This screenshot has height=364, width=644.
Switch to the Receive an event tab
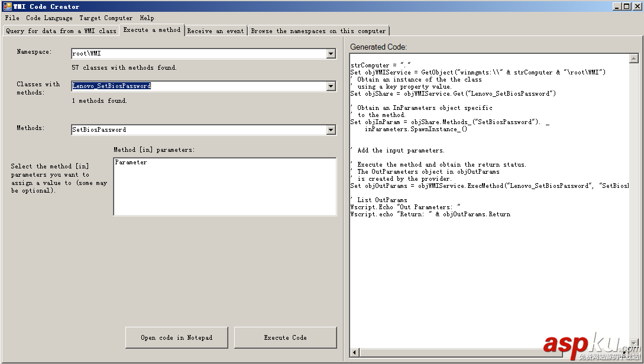tap(216, 31)
